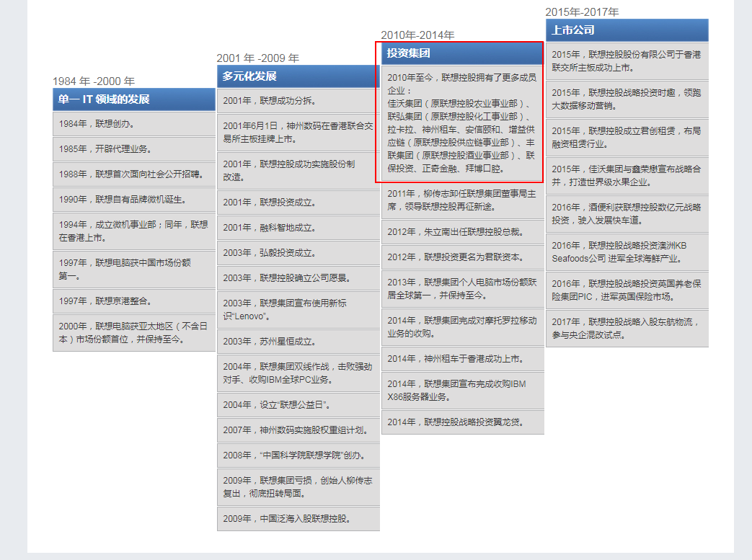Click the 上市公司 column header

(x=627, y=30)
